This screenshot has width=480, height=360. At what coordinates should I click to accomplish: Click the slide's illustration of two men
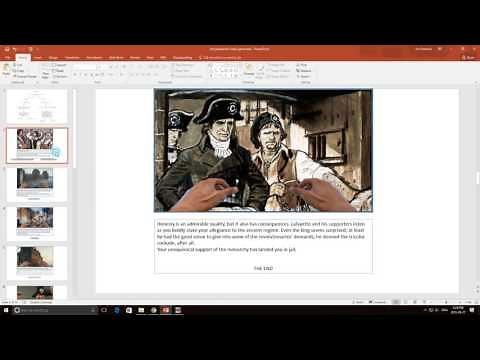[263, 150]
